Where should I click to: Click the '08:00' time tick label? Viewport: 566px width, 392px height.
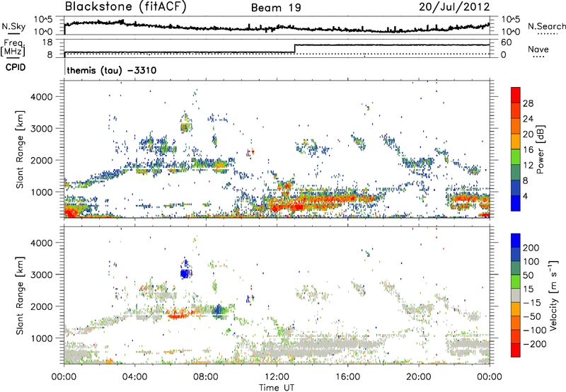(206, 377)
